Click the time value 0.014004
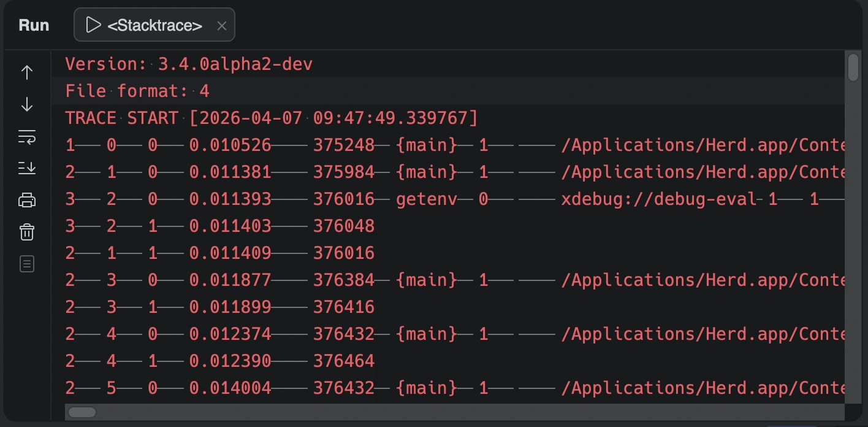 pyautogui.click(x=230, y=388)
